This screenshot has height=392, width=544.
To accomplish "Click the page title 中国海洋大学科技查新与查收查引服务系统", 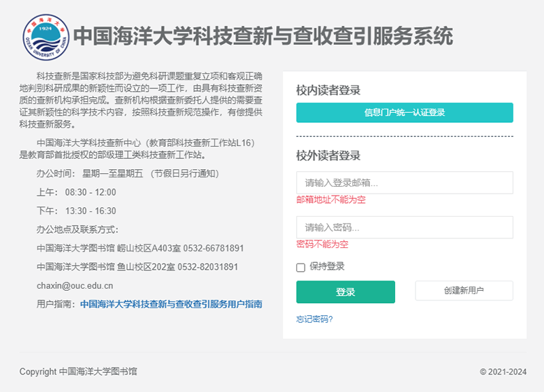I will (262, 36).
